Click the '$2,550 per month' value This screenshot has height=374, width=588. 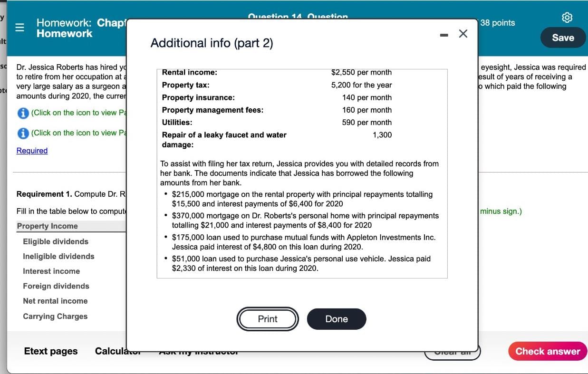tap(361, 73)
